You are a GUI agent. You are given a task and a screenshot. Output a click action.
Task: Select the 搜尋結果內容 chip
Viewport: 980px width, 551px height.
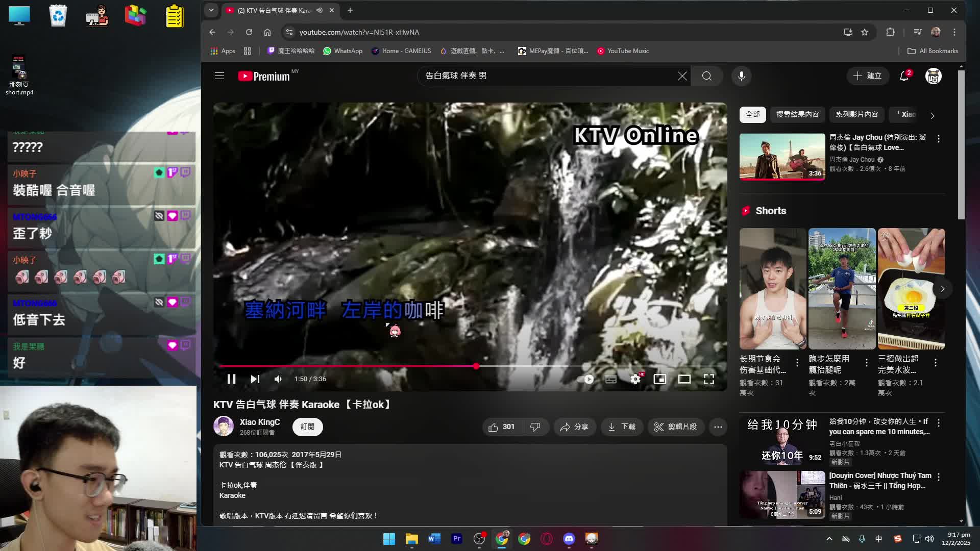pos(798,115)
